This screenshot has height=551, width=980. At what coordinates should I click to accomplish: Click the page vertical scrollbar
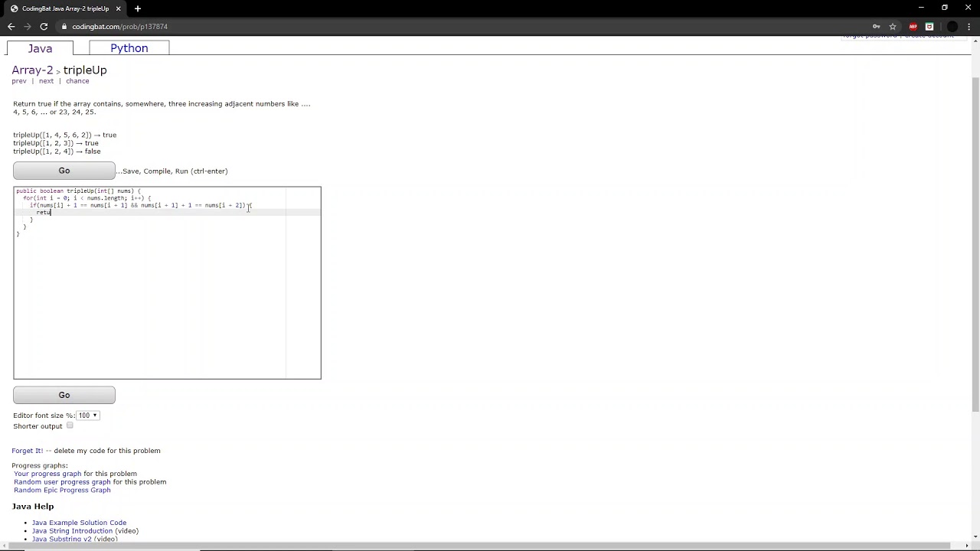coord(975,245)
